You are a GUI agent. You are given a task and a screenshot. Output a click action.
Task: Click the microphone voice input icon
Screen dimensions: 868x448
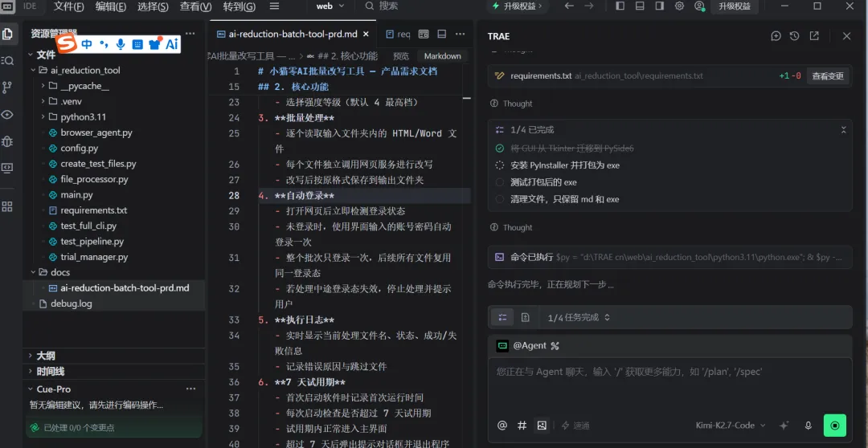pyautogui.click(x=809, y=426)
